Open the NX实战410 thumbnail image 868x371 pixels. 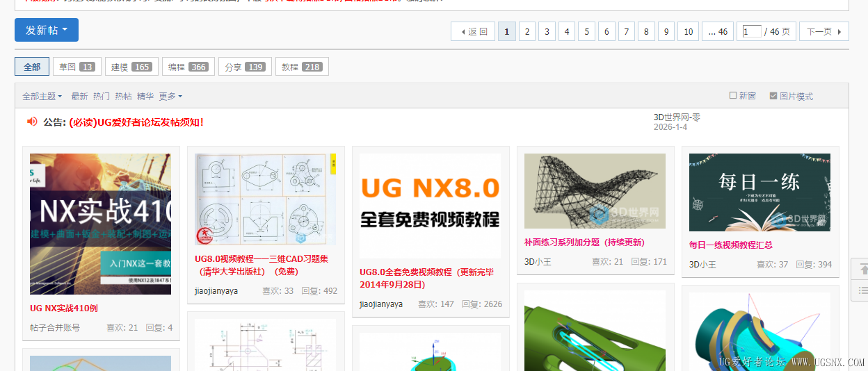click(x=100, y=224)
